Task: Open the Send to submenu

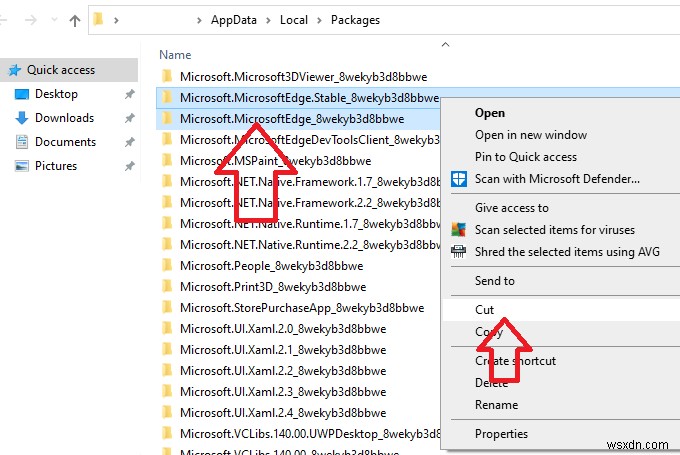Action: [494, 281]
